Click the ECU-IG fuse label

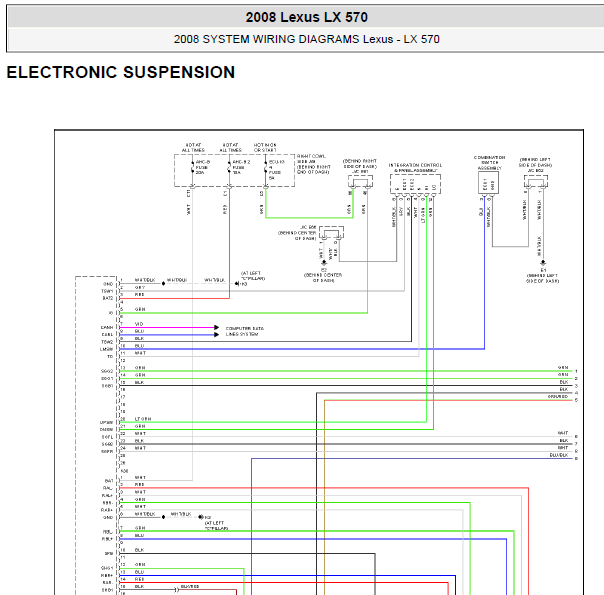tap(276, 170)
